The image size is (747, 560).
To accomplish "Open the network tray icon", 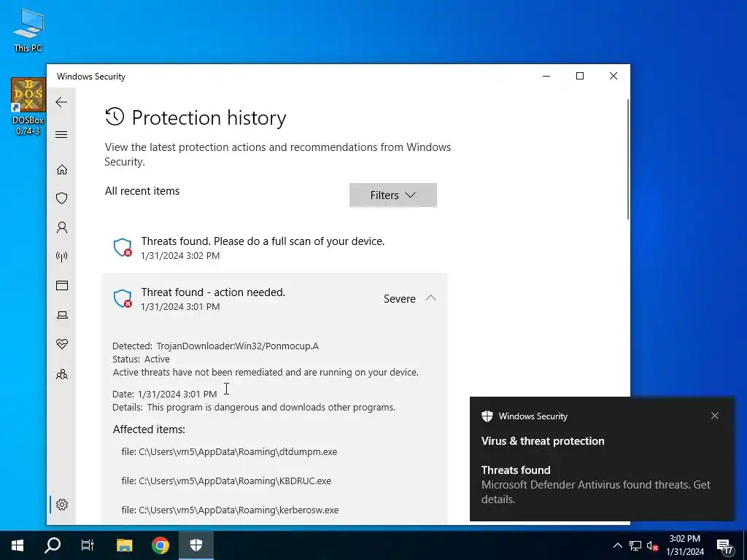I will [x=635, y=545].
